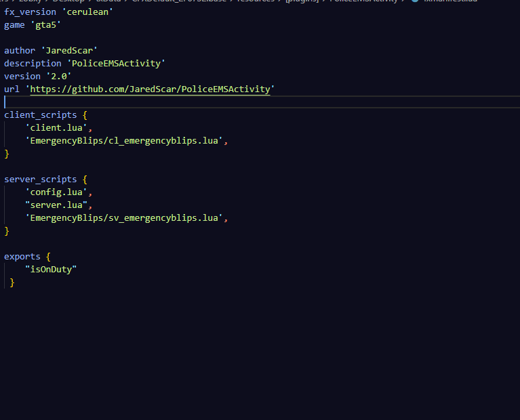Click the server_scripts keyword
Image resolution: width=520 pixels, height=420 pixels.
click(41, 180)
